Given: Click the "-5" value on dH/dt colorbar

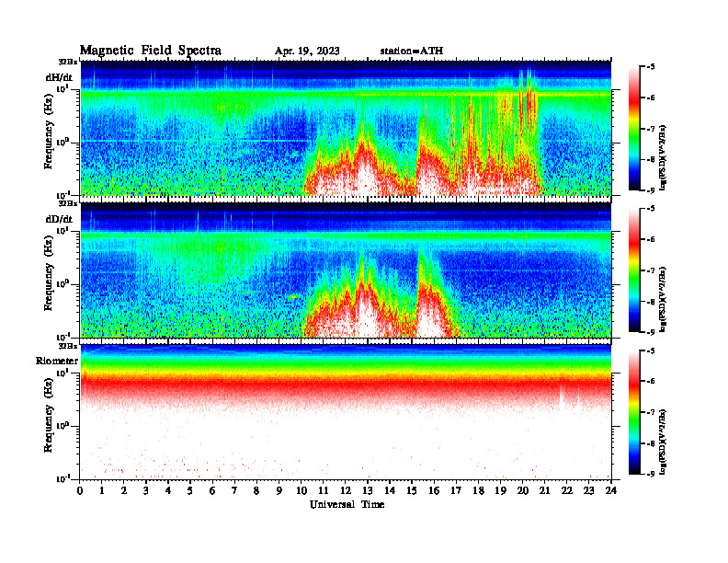Looking at the screenshot, I should coord(651,67).
